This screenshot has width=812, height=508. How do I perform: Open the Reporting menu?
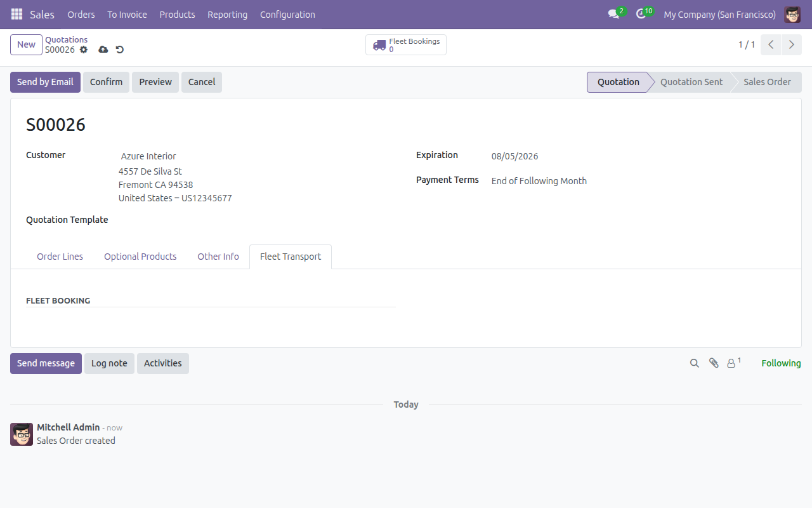[227, 14]
